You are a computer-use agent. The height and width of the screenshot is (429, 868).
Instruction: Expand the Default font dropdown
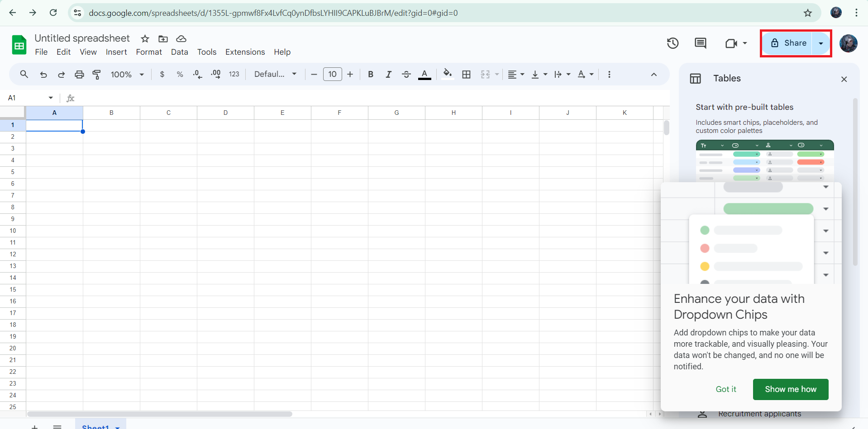[275, 75]
